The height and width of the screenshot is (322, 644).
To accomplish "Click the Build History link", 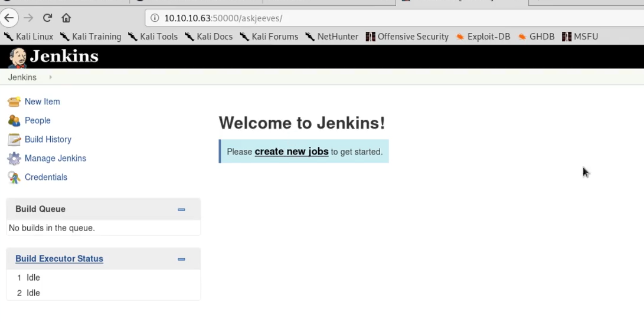I will pos(48,139).
